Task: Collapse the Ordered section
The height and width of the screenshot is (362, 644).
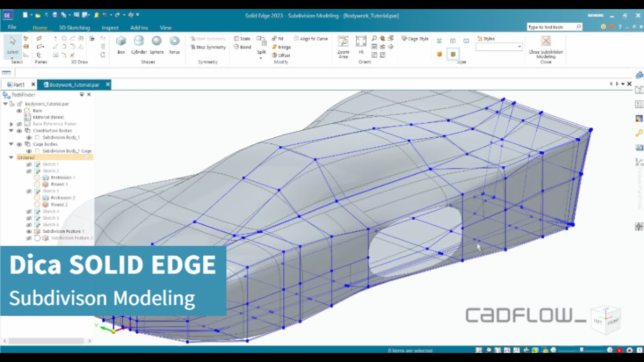Action: pyautogui.click(x=11, y=157)
